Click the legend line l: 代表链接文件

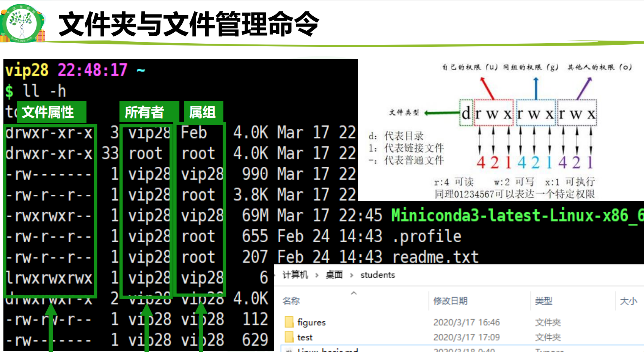tap(406, 148)
